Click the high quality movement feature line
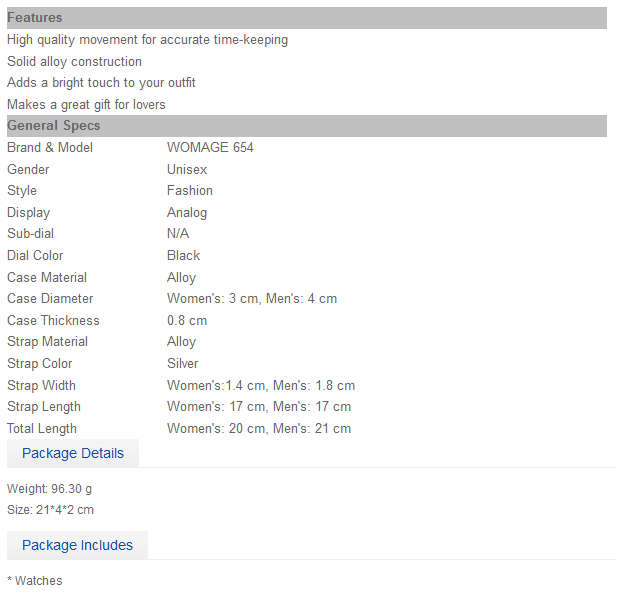The image size is (622, 595). pyautogui.click(x=149, y=40)
